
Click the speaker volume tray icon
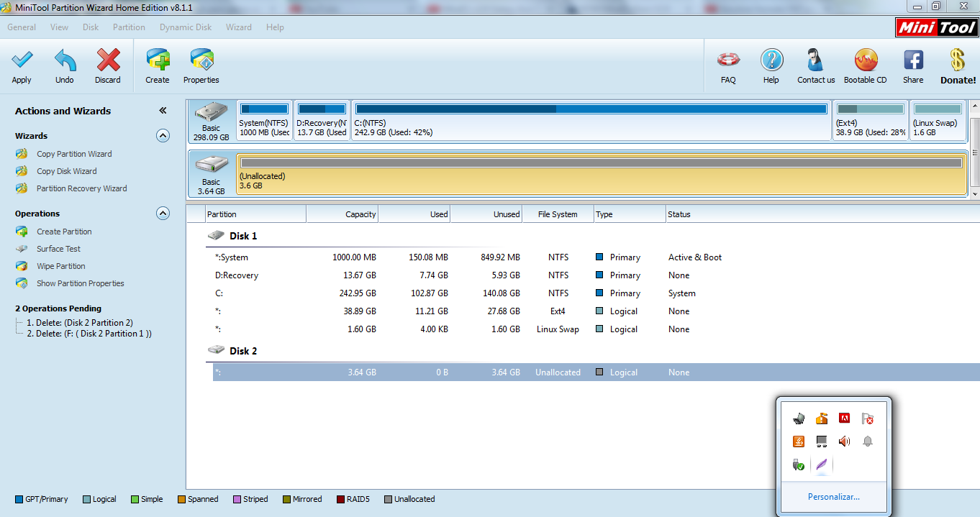pyautogui.click(x=845, y=441)
